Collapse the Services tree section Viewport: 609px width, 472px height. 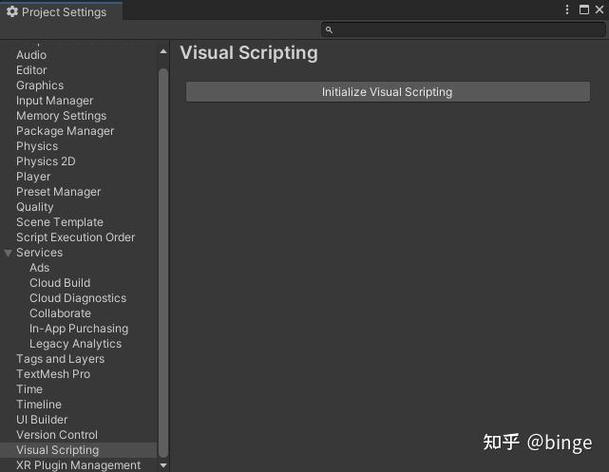click(8, 253)
